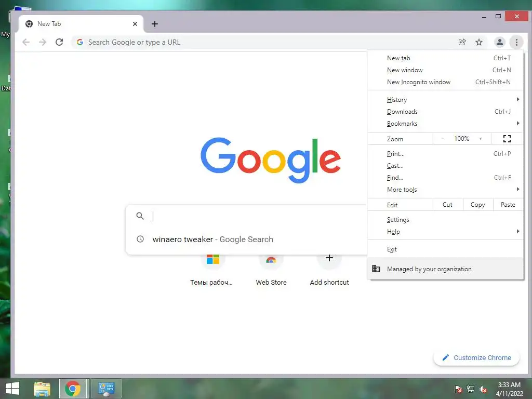Click the Copy button in Edit row
Viewport: 532px width, 399px height.
(478, 205)
